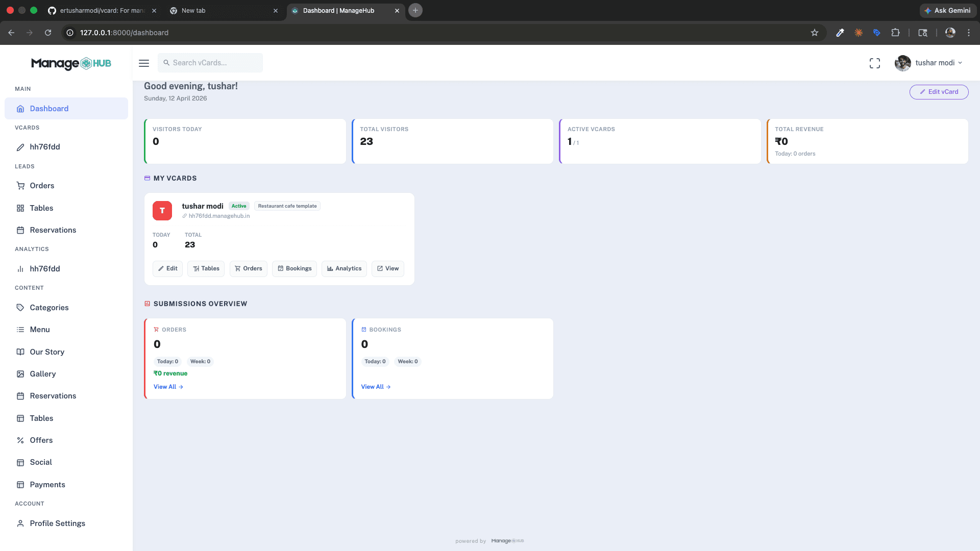Click the Analytics button on the vCard card
Image resolution: width=980 pixels, height=551 pixels.
pyautogui.click(x=344, y=269)
